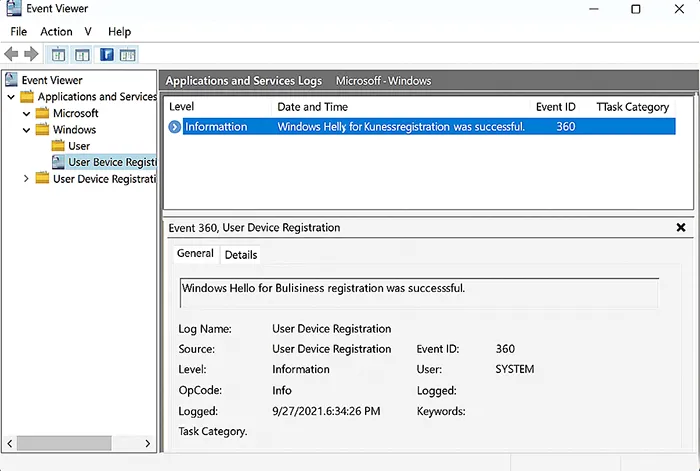This screenshot has height=471, width=700.
Task: Switch to the General tab
Action: click(x=195, y=254)
